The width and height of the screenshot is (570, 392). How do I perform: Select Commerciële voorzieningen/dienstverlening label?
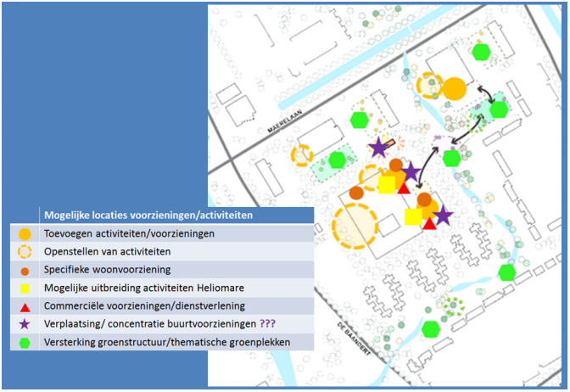click(x=144, y=305)
